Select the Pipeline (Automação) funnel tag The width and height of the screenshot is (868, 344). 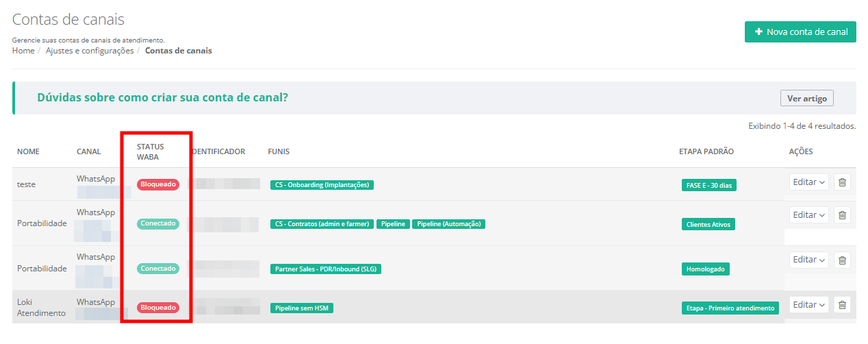[x=448, y=224]
